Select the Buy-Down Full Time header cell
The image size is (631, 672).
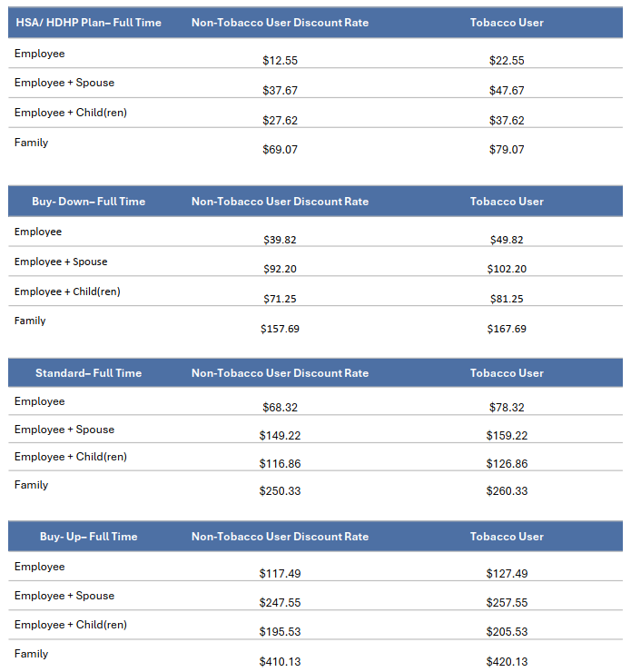pyautogui.click(x=88, y=202)
